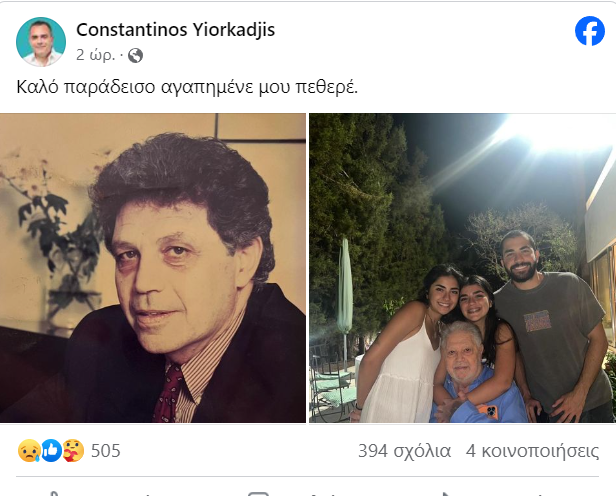616x501 pixels.
Task: Click the partially visible comment icon at bottom
Action: click(258, 494)
